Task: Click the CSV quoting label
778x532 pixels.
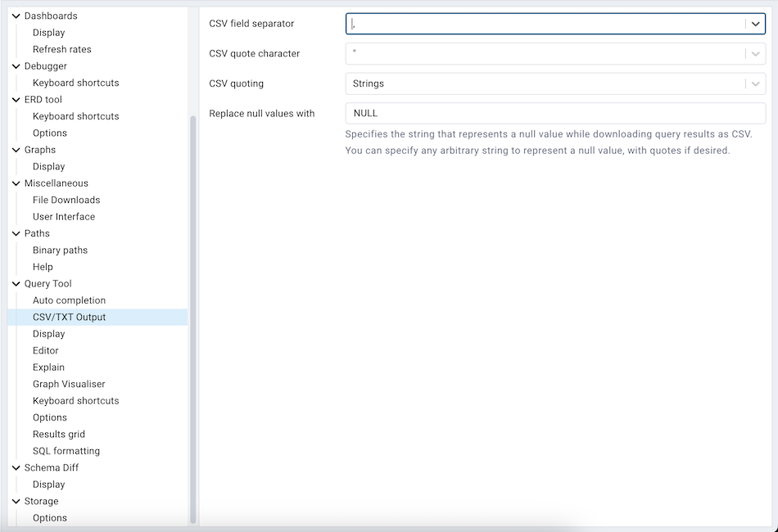Action: point(236,83)
